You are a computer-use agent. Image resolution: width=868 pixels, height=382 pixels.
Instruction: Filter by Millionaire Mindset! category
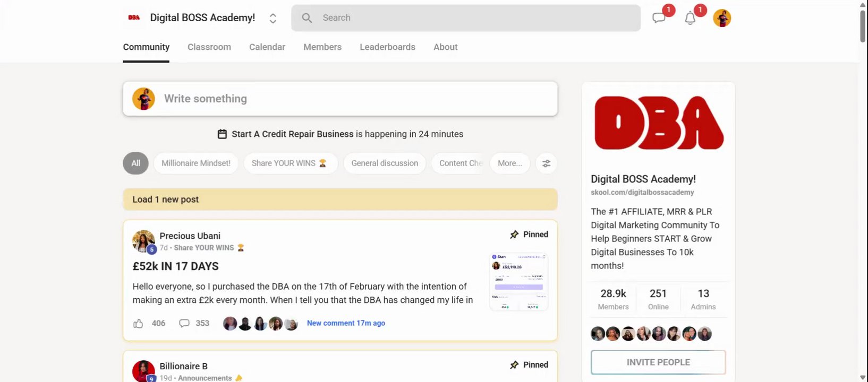[196, 163]
